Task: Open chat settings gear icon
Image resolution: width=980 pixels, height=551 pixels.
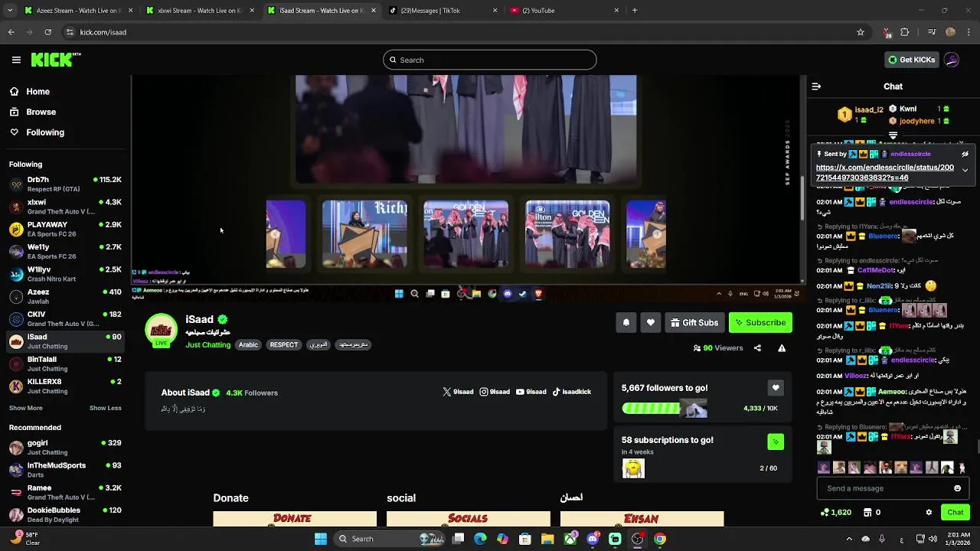Action: (929, 513)
